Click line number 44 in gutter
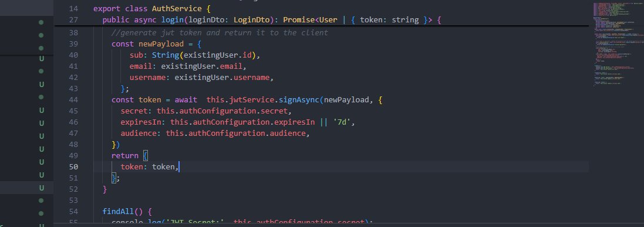Viewport: 644px width, 227px height. [73, 99]
